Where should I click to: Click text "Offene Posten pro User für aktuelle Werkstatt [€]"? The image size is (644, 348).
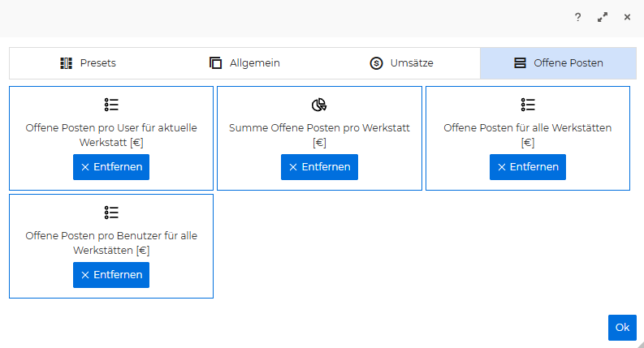(x=111, y=135)
